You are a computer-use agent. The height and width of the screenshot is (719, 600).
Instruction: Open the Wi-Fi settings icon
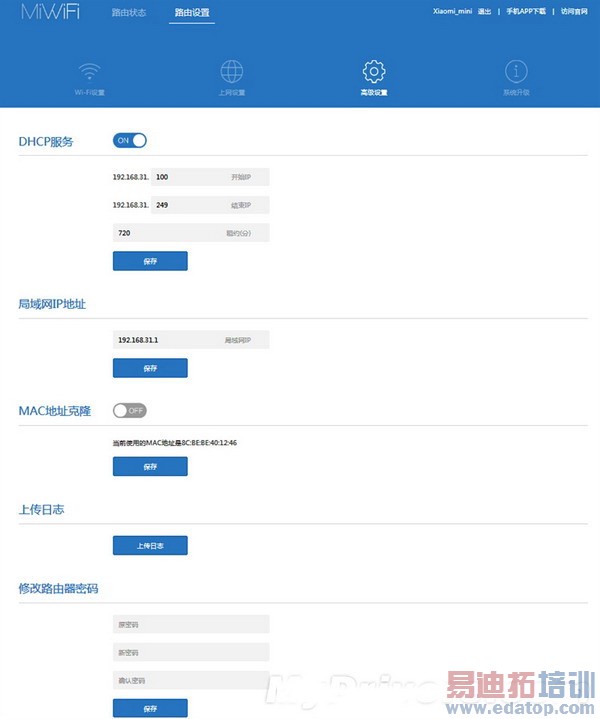89,72
